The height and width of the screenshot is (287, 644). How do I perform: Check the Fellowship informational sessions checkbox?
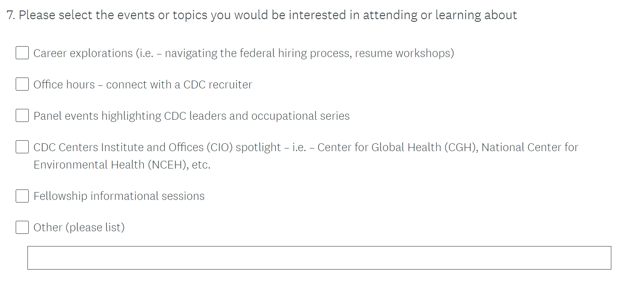(22, 196)
